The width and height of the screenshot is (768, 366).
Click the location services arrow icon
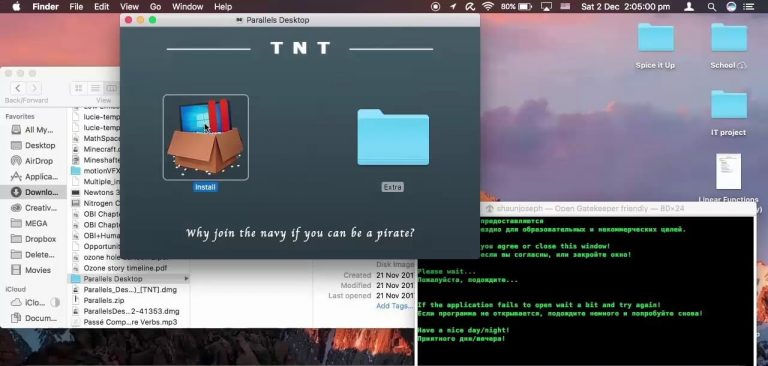[453, 7]
